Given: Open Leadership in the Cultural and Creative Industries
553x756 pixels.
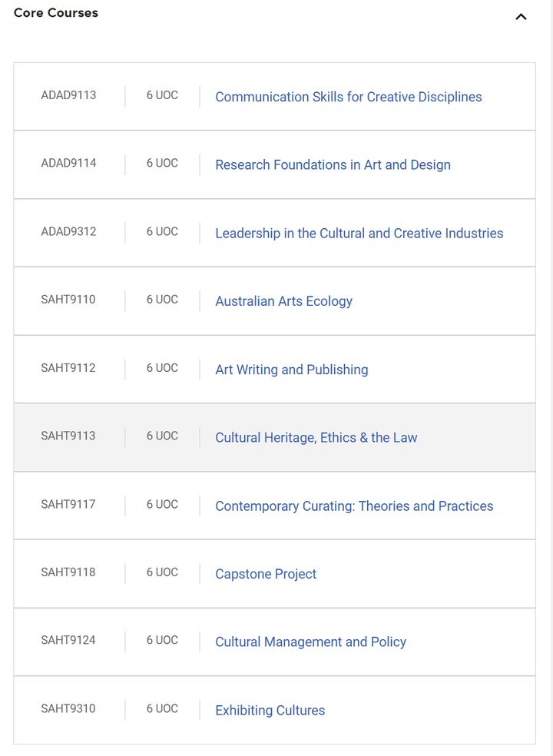Looking at the screenshot, I should [x=359, y=234].
